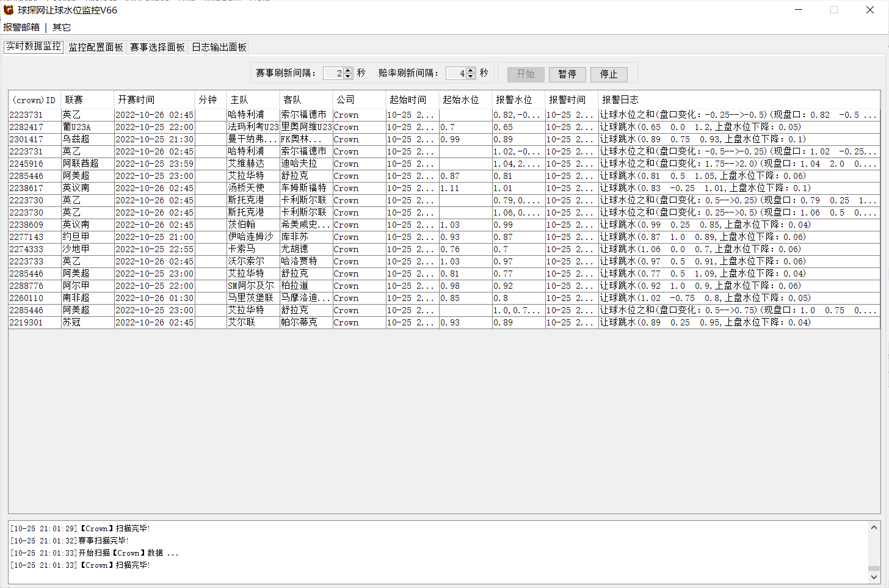Click log line 赛事扫描完毕!
This screenshot has height=588, width=889.
[x=70, y=541]
